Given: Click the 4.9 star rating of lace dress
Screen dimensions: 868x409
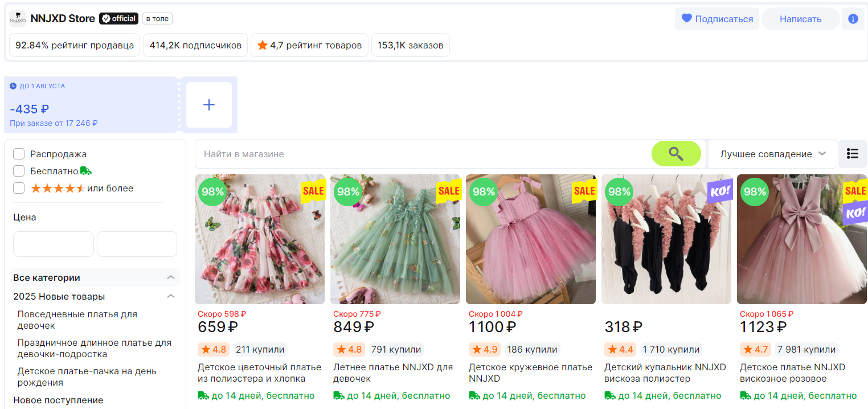Looking at the screenshot, I should pyautogui.click(x=484, y=349).
